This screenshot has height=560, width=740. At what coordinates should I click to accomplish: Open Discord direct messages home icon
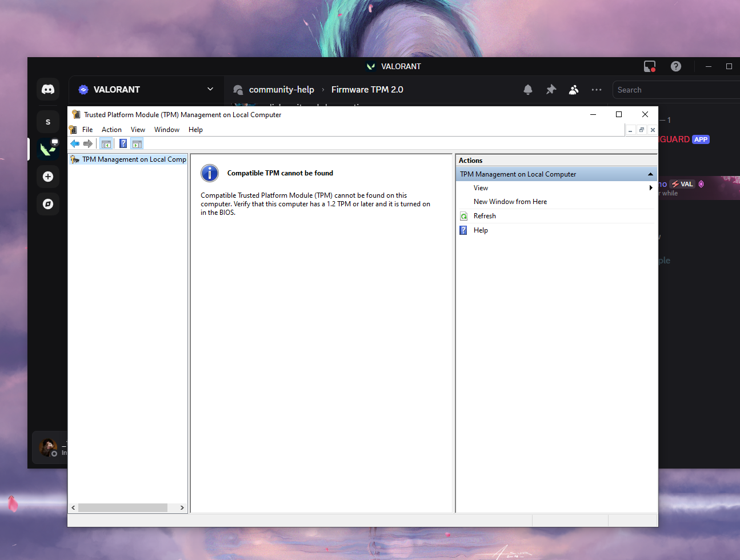pyautogui.click(x=48, y=89)
